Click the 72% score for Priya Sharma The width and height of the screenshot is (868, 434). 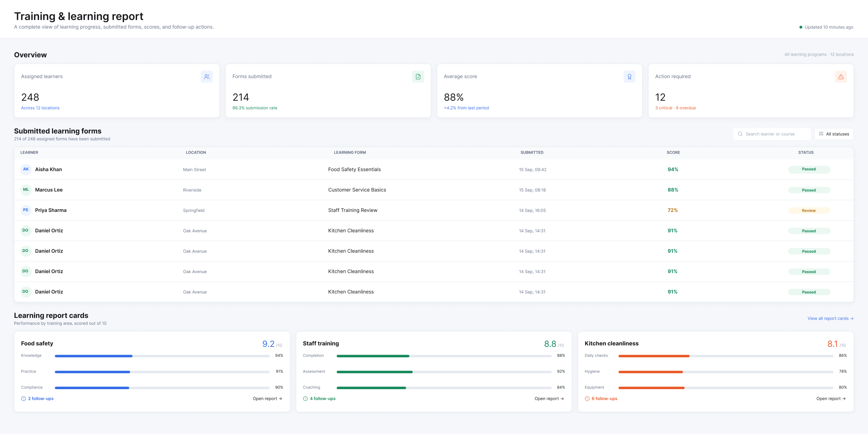click(673, 210)
